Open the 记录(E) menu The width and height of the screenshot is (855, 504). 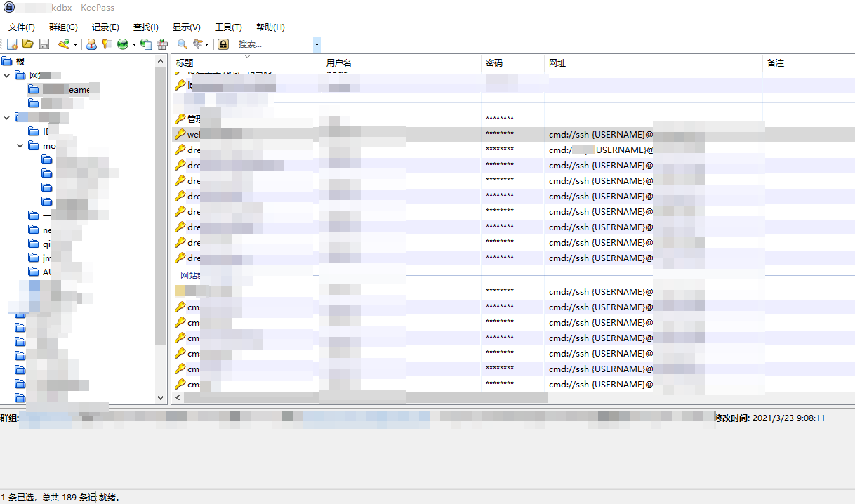(105, 27)
